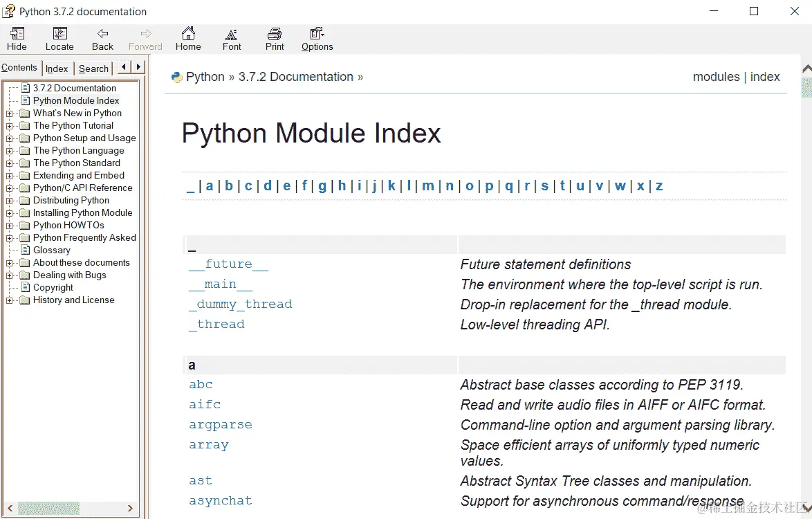This screenshot has height=519, width=812.
Task: Expand The Python Language node
Action: pos(9,151)
